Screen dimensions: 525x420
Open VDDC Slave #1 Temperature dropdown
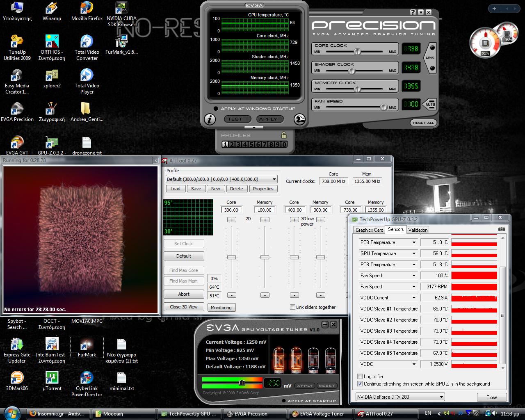pyautogui.click(x=414, y=309)
